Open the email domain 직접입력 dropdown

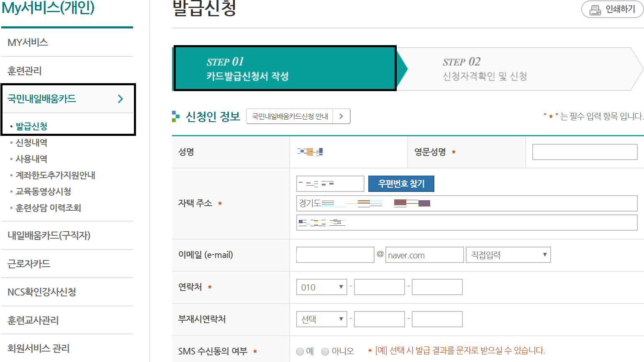[508, 255]
